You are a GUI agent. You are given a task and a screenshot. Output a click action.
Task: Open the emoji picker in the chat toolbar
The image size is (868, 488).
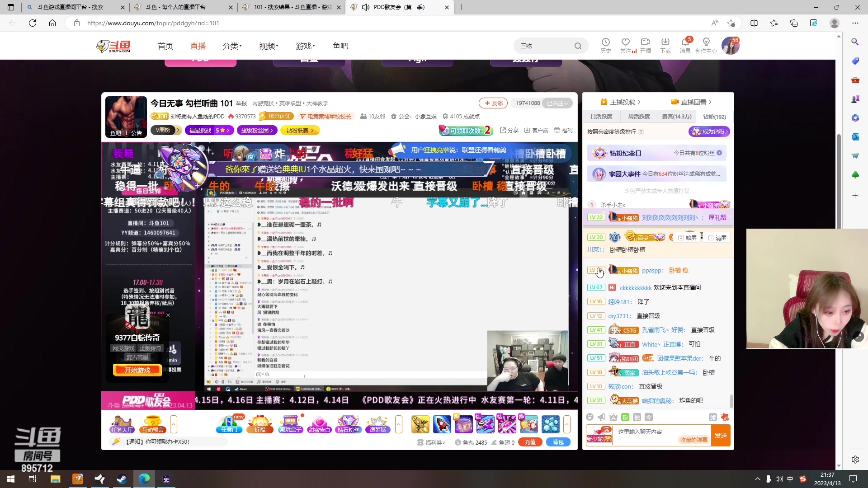(x=590, y=417)
